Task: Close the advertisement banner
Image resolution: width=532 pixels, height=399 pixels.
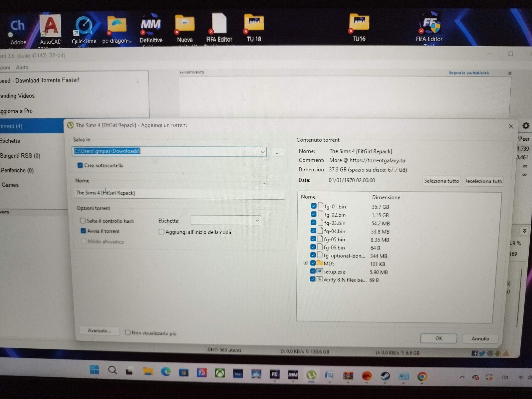Action: [510, 73]
